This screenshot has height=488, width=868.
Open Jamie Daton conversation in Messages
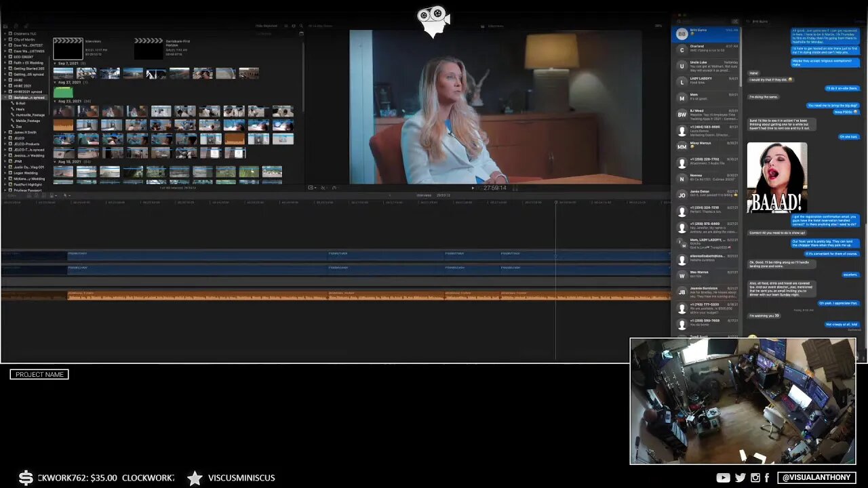(706, 195)
